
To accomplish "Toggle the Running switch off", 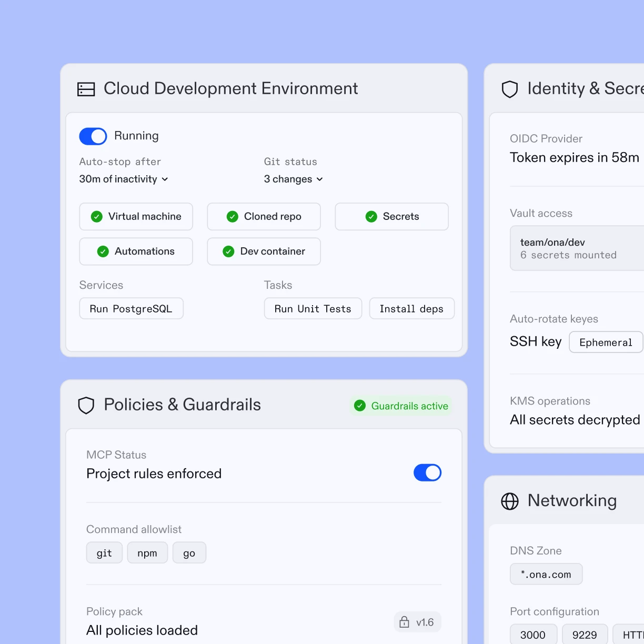I will 93,136.
